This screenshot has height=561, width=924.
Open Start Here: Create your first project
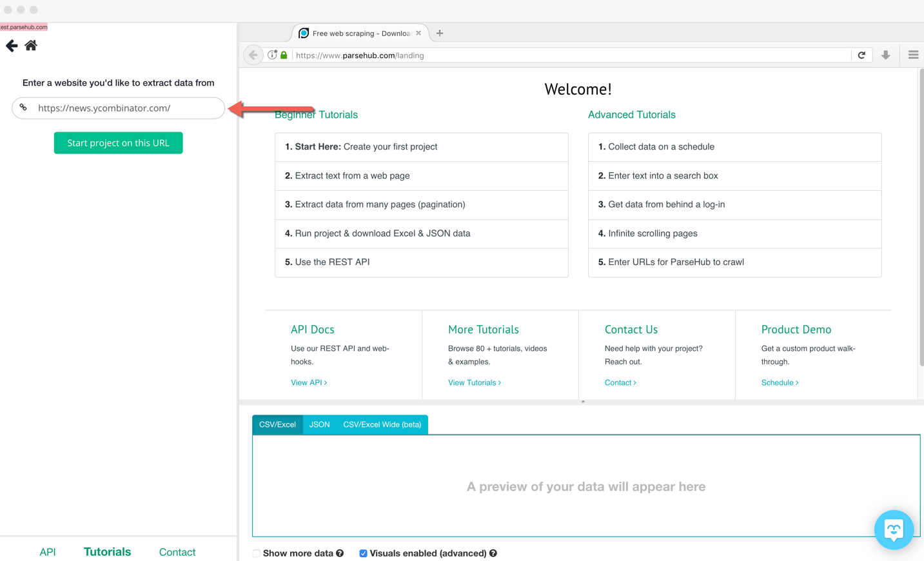pos(422,147)
